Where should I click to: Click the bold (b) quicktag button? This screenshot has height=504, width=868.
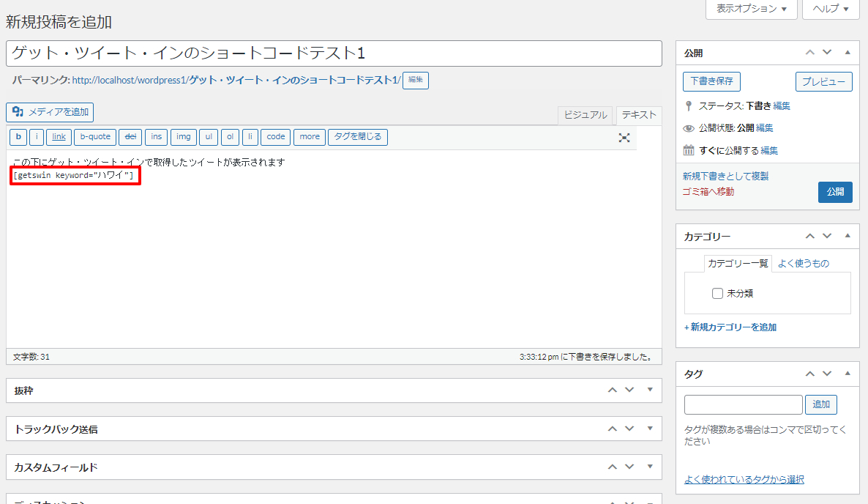coord(18,137)
